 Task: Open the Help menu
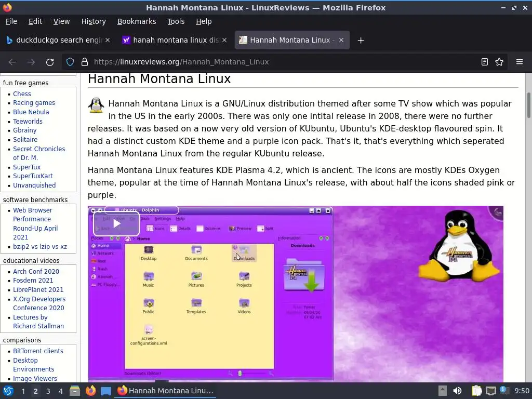(204, 21)
